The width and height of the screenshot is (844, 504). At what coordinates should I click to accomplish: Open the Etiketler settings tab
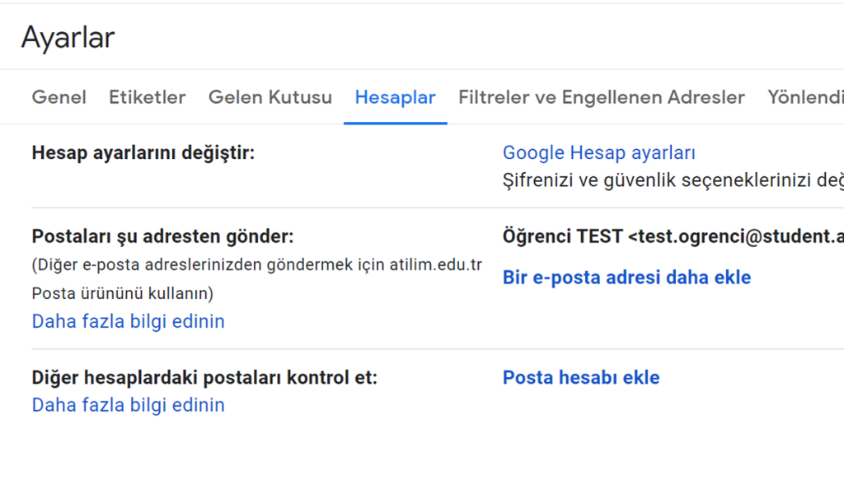pos(147,96)
